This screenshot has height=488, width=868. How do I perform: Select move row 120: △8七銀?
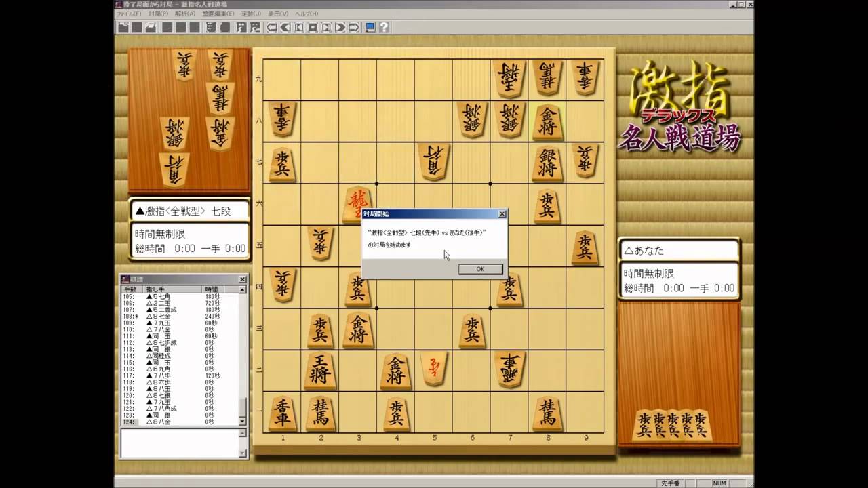tap(180, 395)
